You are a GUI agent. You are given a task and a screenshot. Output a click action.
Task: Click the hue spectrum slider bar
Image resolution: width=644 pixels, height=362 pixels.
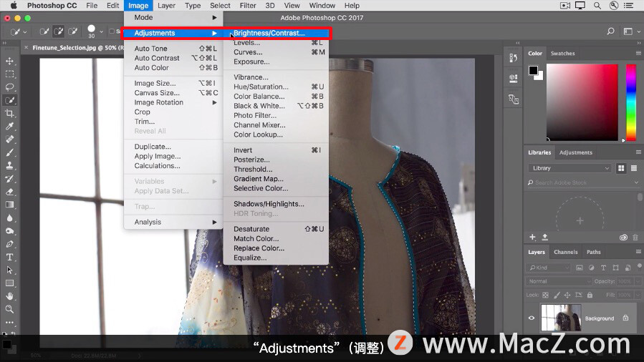(630, 102)
